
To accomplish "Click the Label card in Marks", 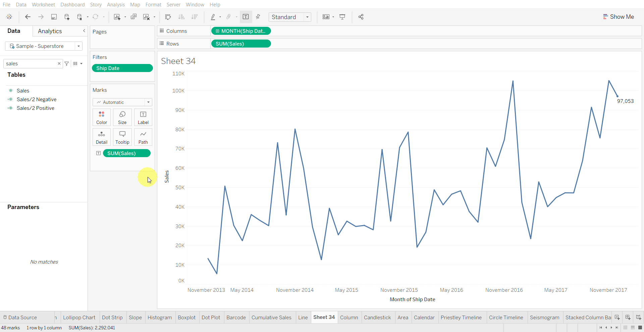I will click(143, 118).
